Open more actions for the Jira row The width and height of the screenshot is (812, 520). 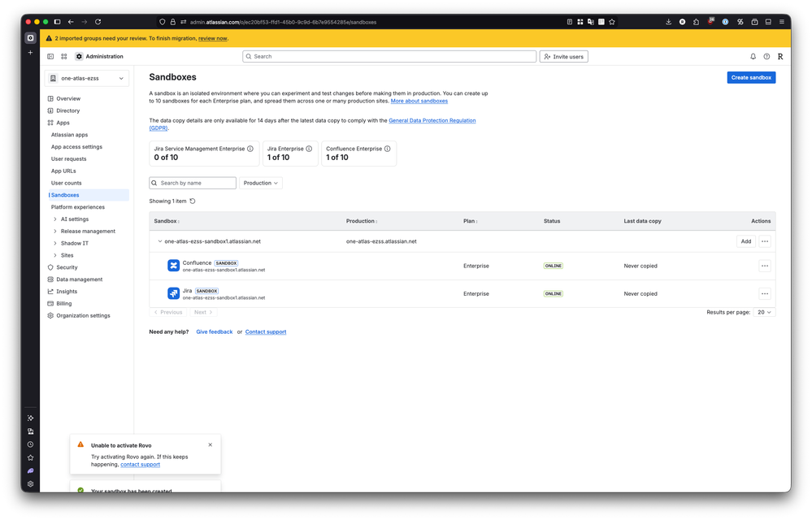point(764,294)
